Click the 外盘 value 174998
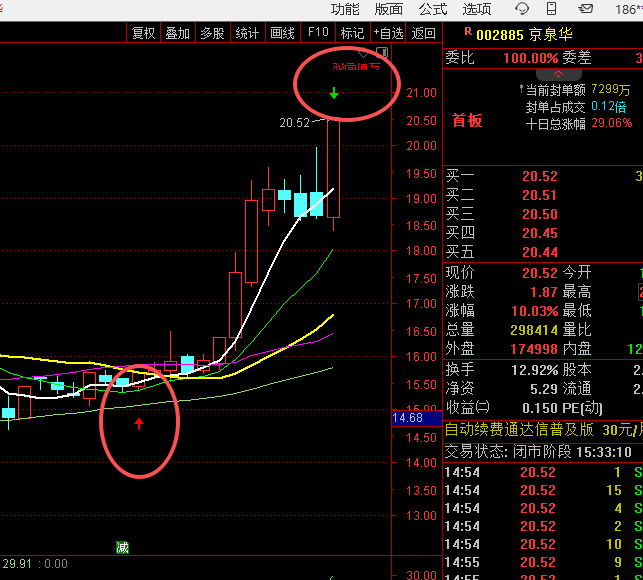 (x=534, y=349)
